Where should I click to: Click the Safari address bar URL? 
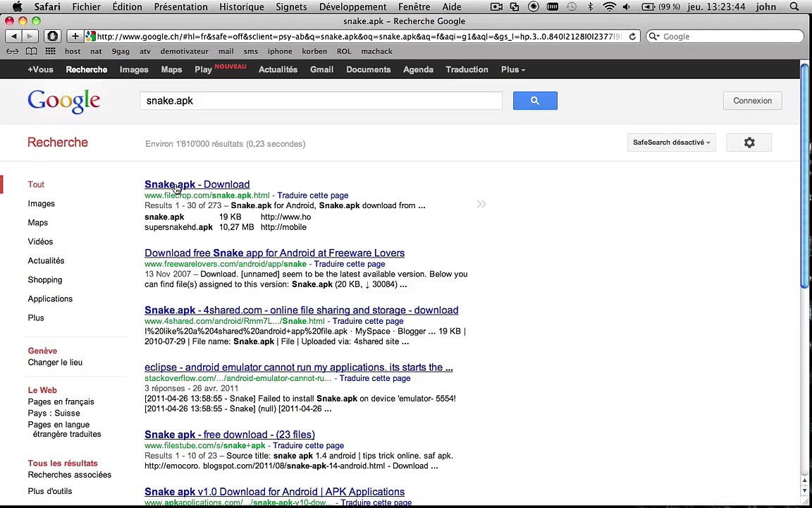pos(359,36)
